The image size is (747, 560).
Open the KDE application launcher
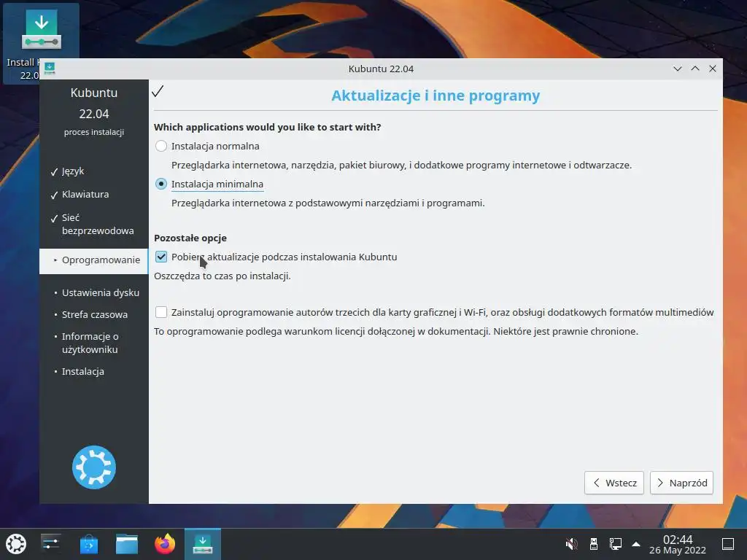[16, 544]
